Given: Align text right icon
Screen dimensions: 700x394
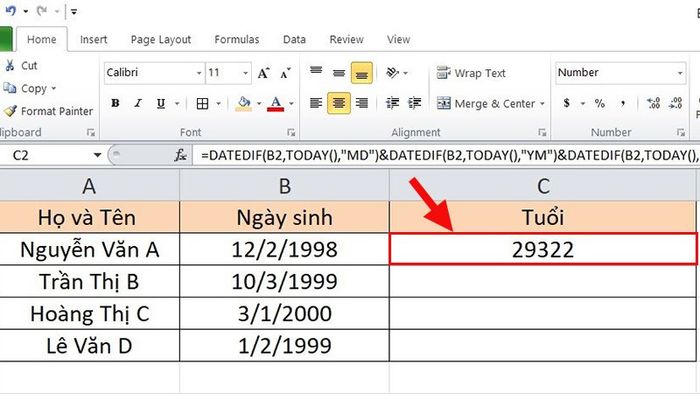Looking at the screenshot, I should [362, 104].
